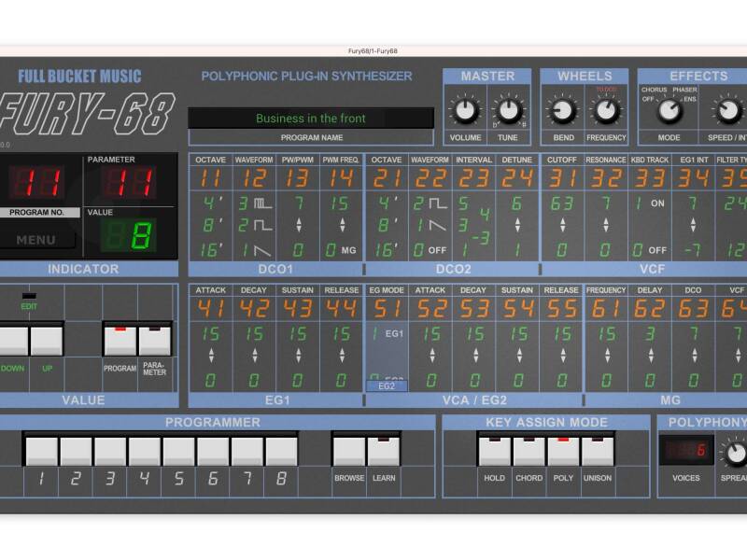Image resolution: width=747 pixels, height=560 pixels.
Task: Click the MENU button
Action: (x=36, y=240)
